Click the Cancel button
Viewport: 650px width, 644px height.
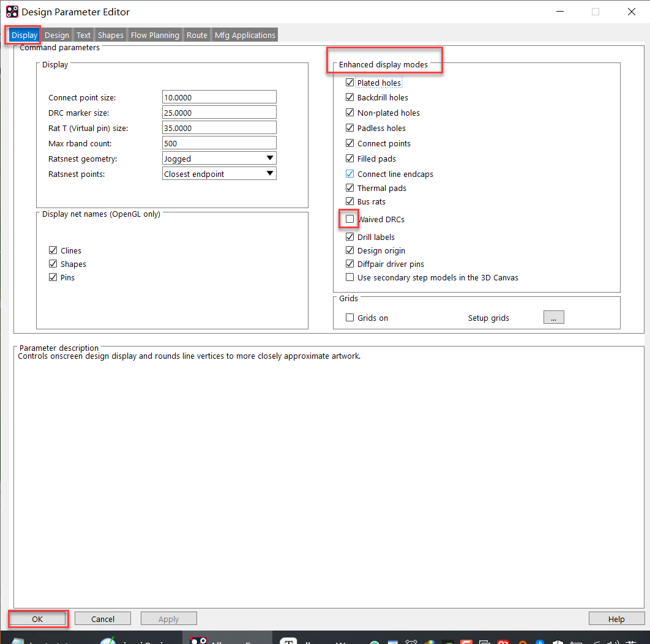coord(103,619)
